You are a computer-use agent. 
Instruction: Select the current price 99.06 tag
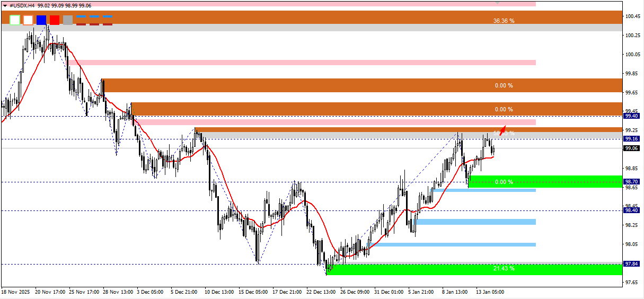click(x=631, y=148)
